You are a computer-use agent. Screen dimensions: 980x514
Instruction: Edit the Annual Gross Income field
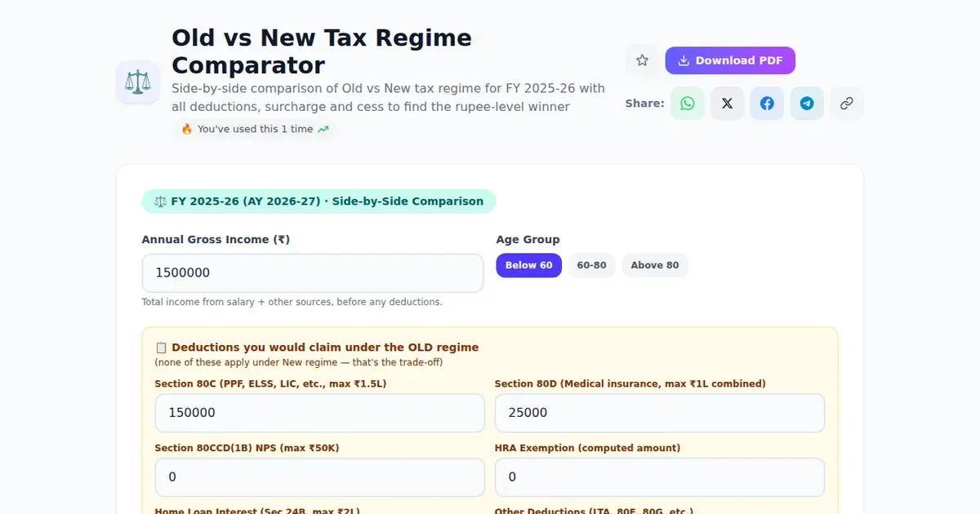pos(313,273)
